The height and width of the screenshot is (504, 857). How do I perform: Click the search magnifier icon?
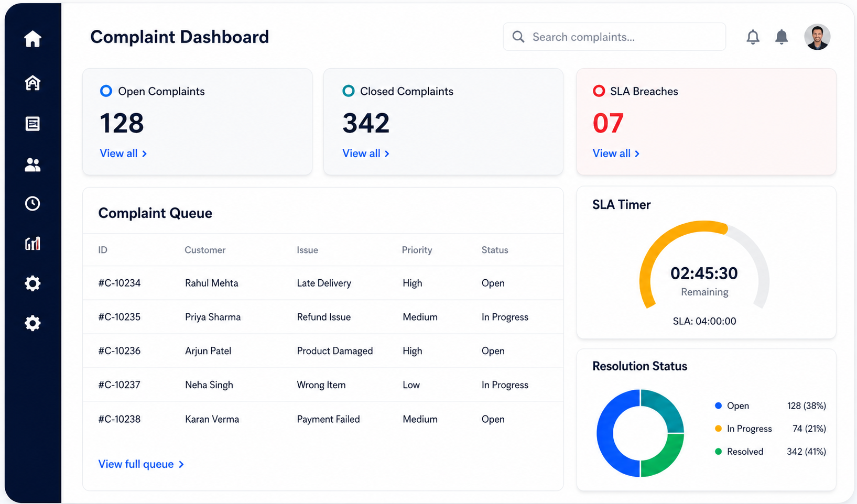(518, 37)
